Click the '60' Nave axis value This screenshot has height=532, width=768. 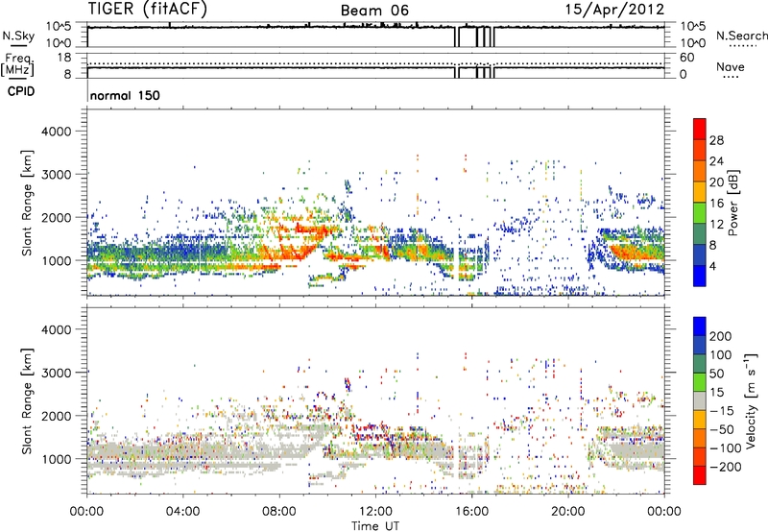click(687, 58)
